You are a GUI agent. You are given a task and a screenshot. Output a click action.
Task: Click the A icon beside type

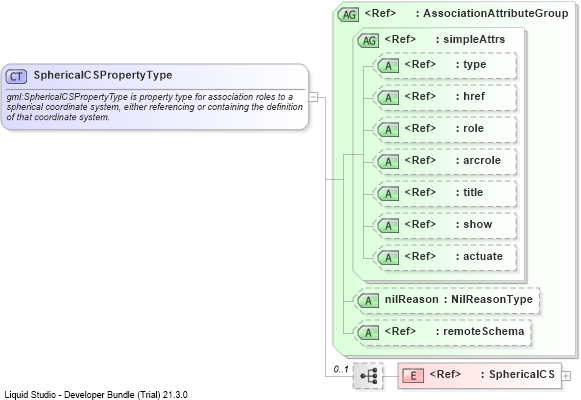(388, 66)
